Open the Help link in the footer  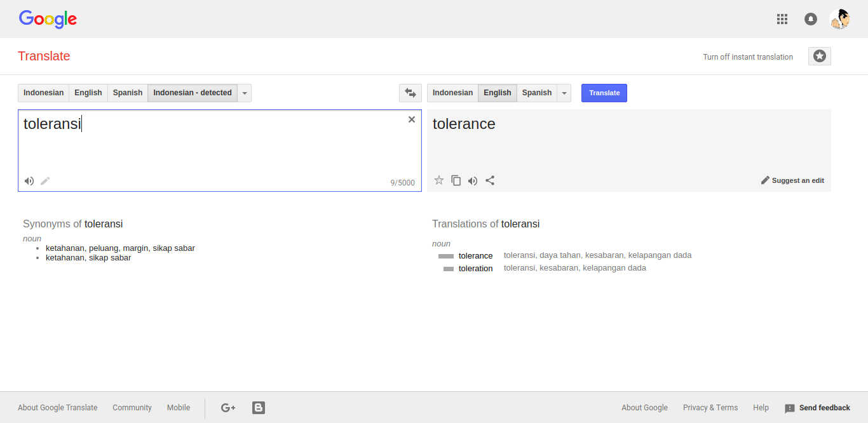(x=761, y=407)
